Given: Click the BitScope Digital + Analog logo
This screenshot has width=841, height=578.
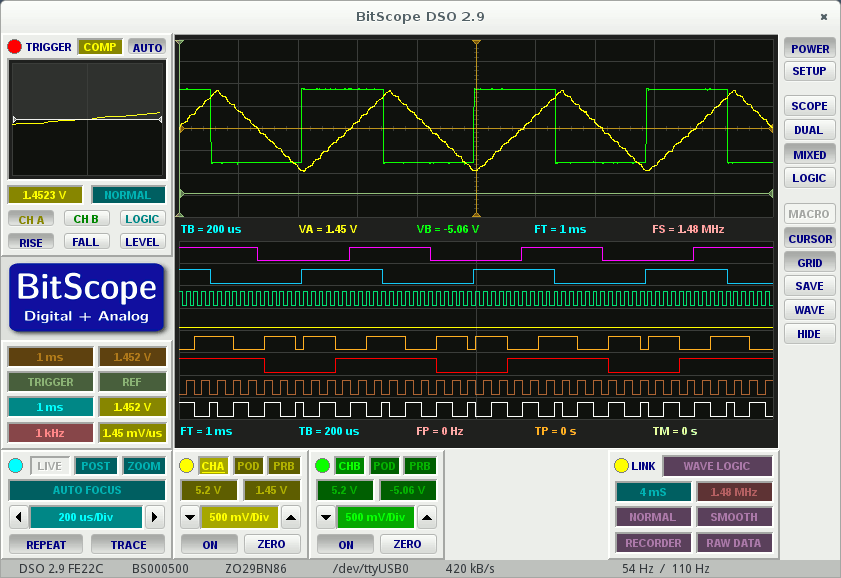Looking at the screenshot, I should pyautogui.click(x=86, y=297).
